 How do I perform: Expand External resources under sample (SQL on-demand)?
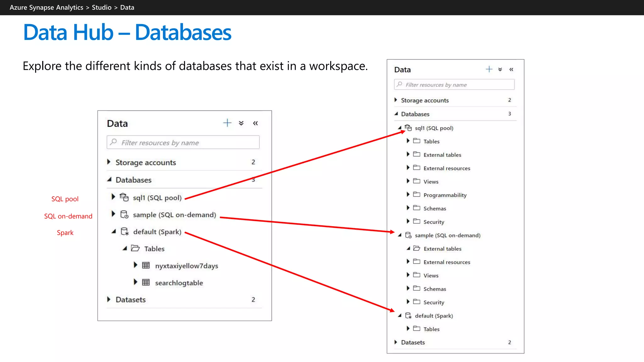[408, 261]
